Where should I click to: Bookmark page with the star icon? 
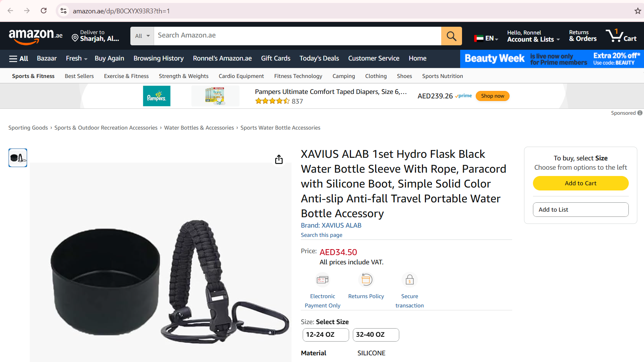tap(638, 11)
